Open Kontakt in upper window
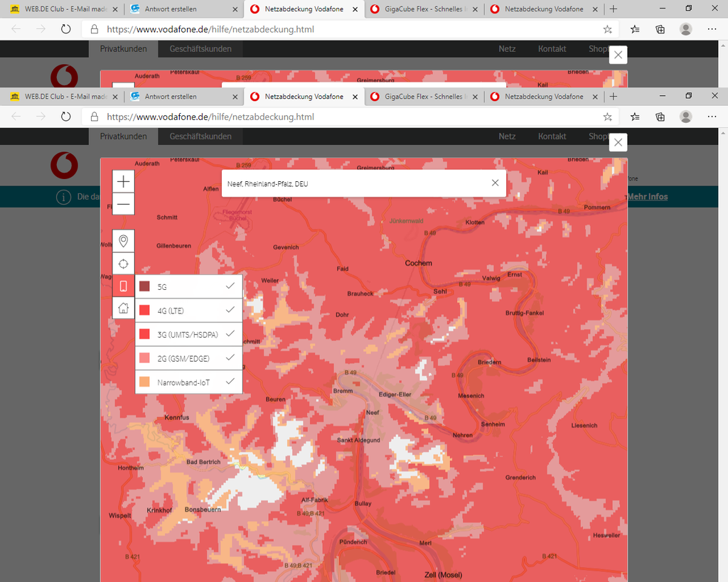The image size is (728, 582). [552, 49]
